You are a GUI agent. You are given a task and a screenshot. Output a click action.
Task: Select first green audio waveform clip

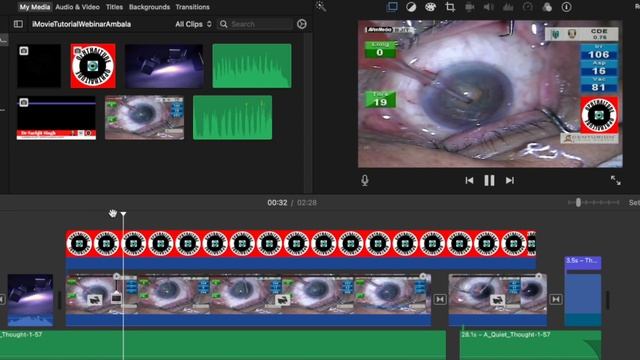pos(252,66)
